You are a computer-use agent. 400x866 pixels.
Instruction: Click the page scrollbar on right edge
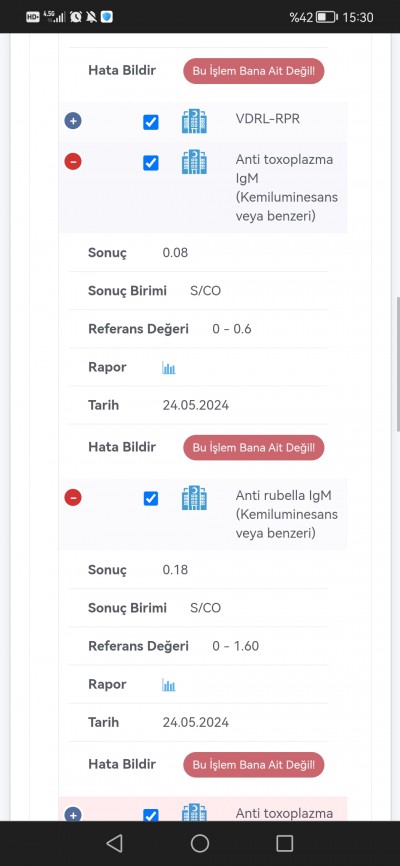tap(397, 365)
